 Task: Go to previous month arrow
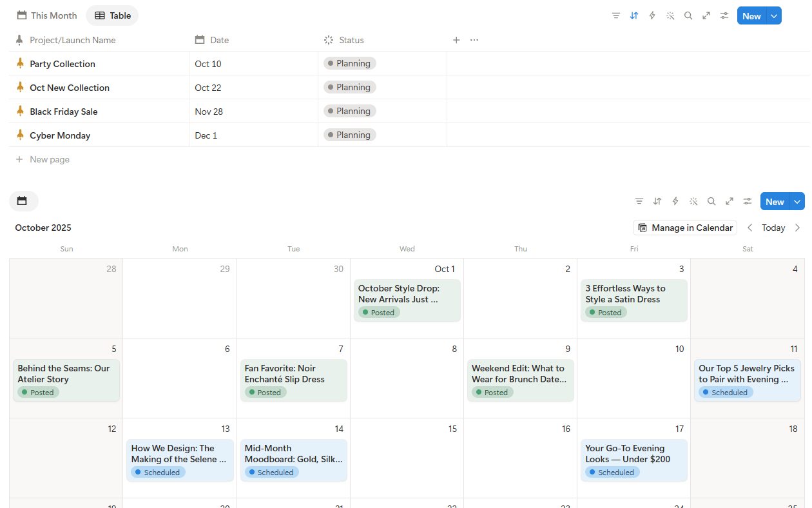click(750, 228)
